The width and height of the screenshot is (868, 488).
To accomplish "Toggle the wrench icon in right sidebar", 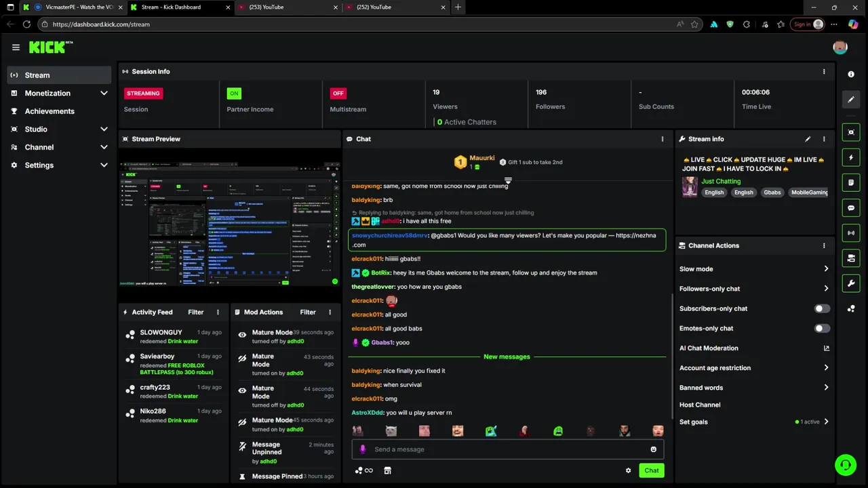I will pyautogui.click(x=851, y=283).
